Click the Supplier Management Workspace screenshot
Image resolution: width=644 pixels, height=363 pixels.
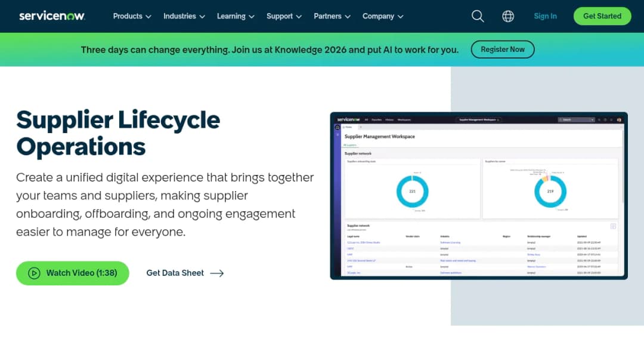click(479, 196)
